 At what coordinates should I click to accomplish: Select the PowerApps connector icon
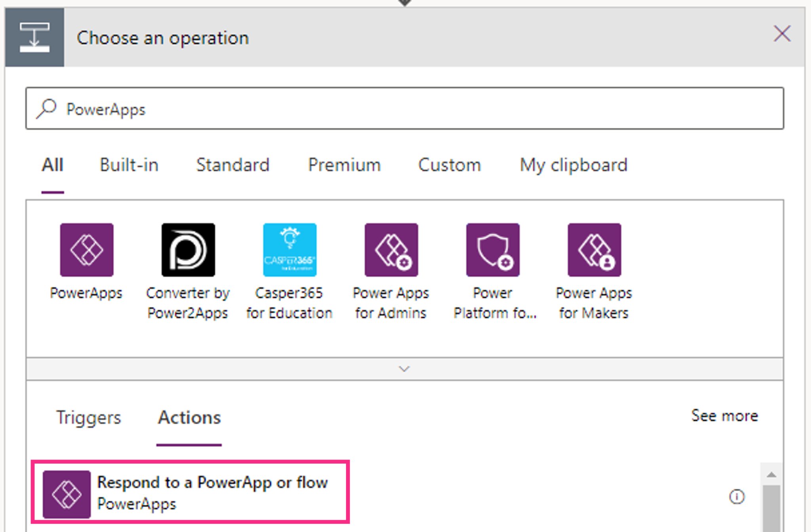[x=87, y=249]
